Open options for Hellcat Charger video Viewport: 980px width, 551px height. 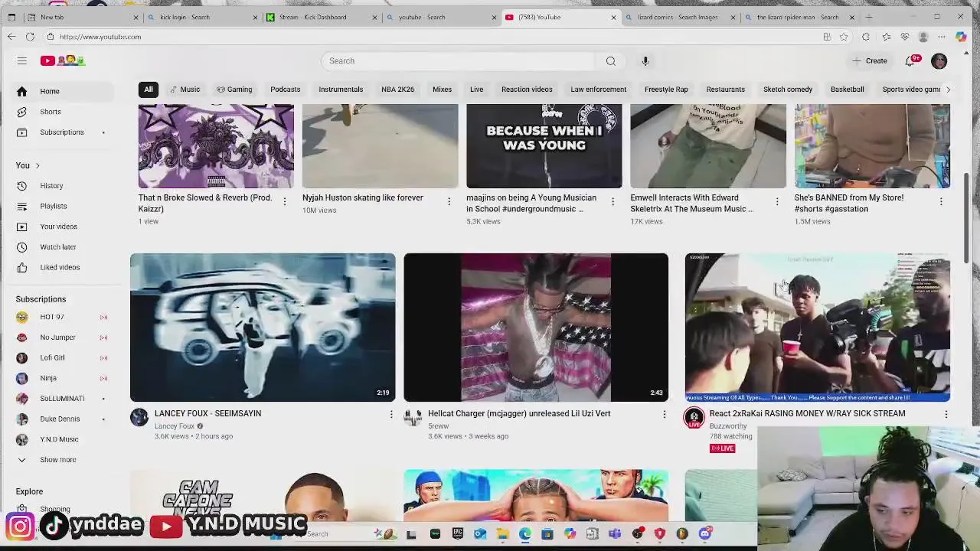664,414
